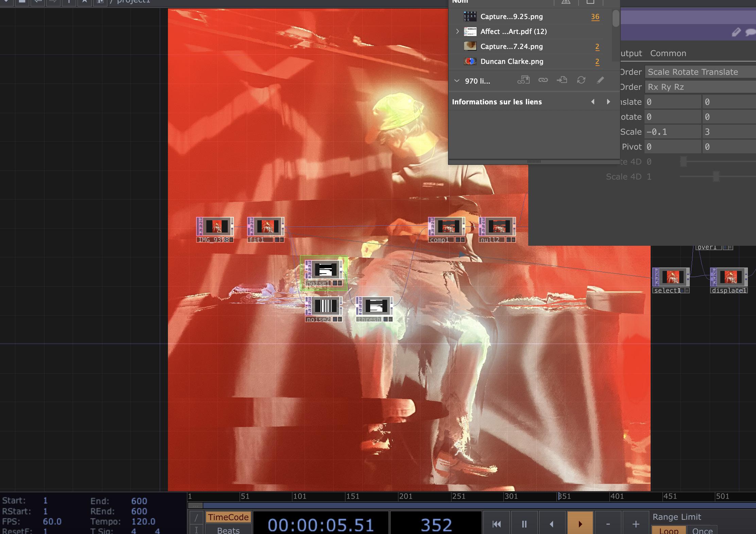Screen dimensions: 756x534
Task: Click the operator comment speech bubble icon
Action: click(750, 32)
